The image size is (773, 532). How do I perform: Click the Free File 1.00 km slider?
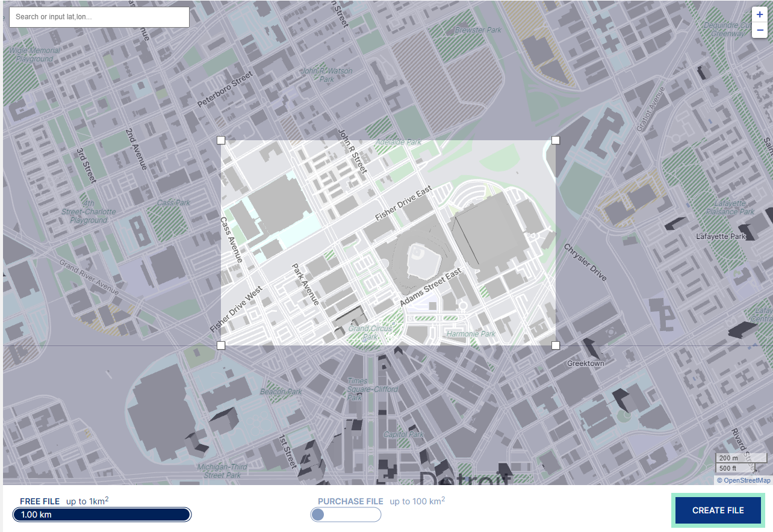(102, 515)
